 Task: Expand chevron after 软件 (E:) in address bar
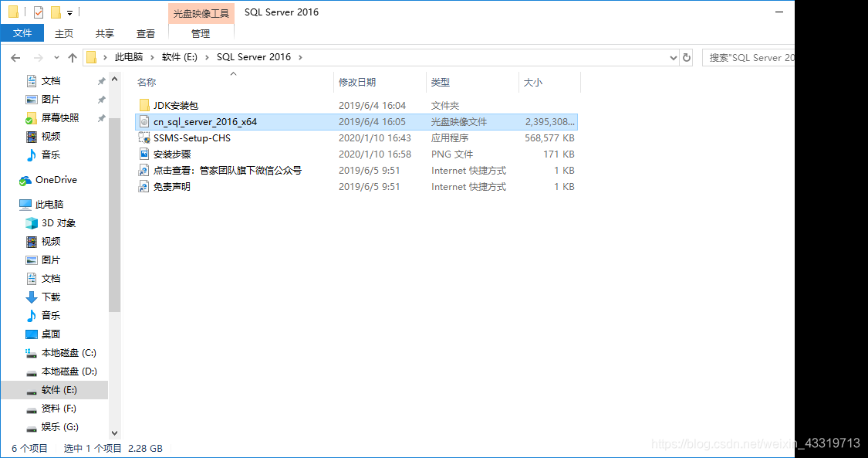(207, 57)
